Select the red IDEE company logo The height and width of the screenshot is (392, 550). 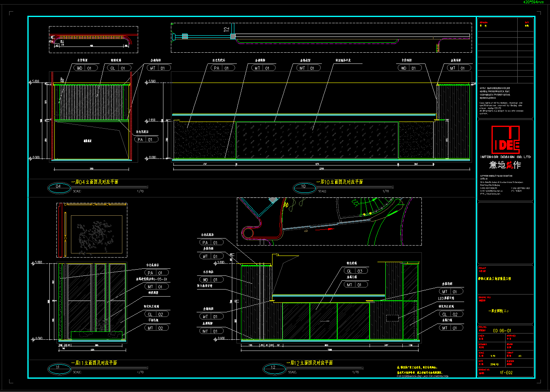(506, 140)
